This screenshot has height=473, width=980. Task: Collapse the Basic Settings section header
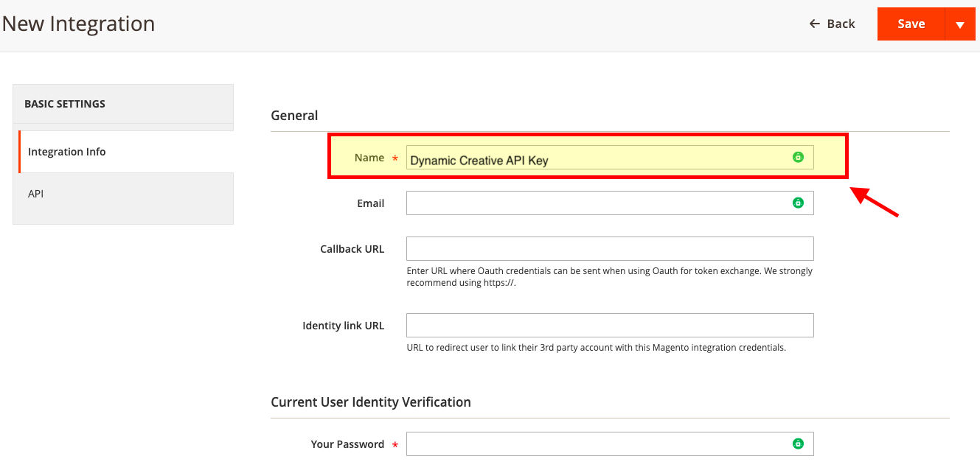pyautogui.click(x=123, y=104)
